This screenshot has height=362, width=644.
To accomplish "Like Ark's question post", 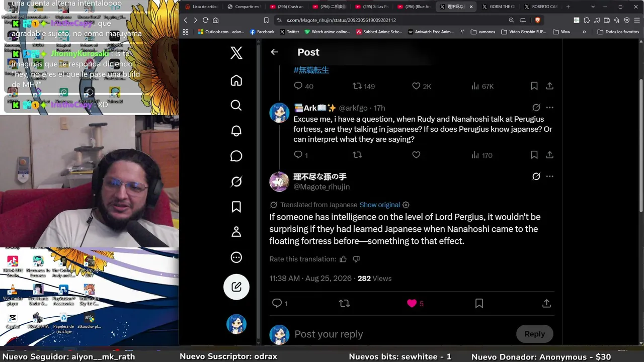I will tap(416, 155).
